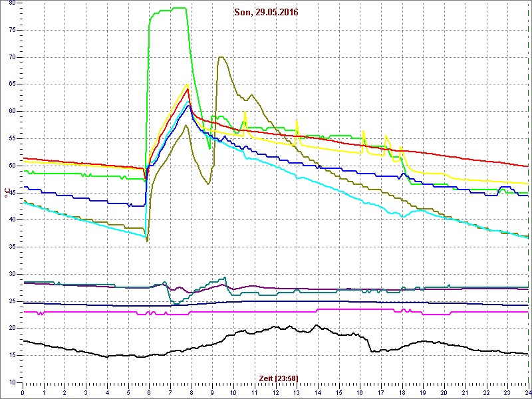Click hour 3 on the time axis
Image resolution: width=532 pixels, height=399 pixels.
point(86,392)
